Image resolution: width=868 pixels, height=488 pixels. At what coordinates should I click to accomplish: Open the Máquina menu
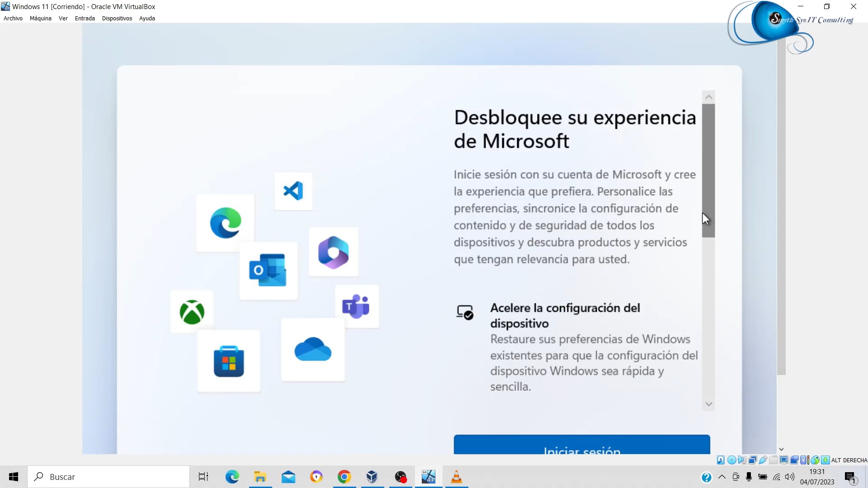[x=40, y=19]
